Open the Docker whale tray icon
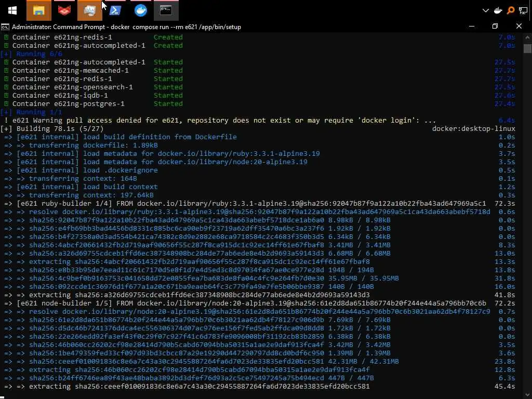The width and height of the screenshot is (532, 399). [x=498, y=10]
